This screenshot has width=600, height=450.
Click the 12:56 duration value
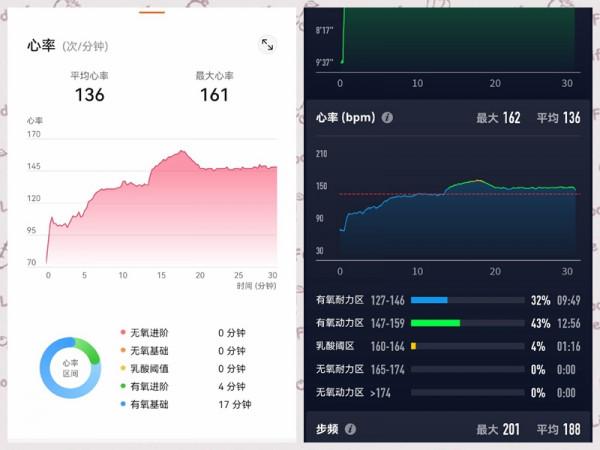coord(569,324)
